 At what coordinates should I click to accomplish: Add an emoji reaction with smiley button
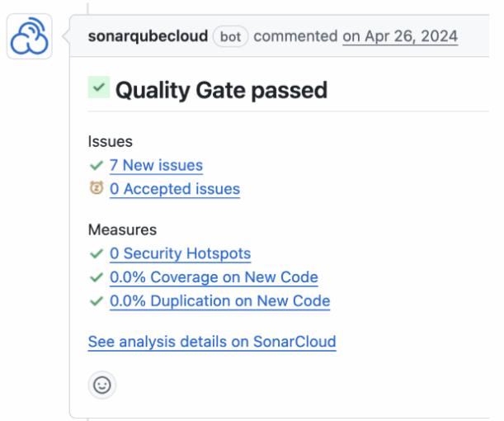(101, 385)
